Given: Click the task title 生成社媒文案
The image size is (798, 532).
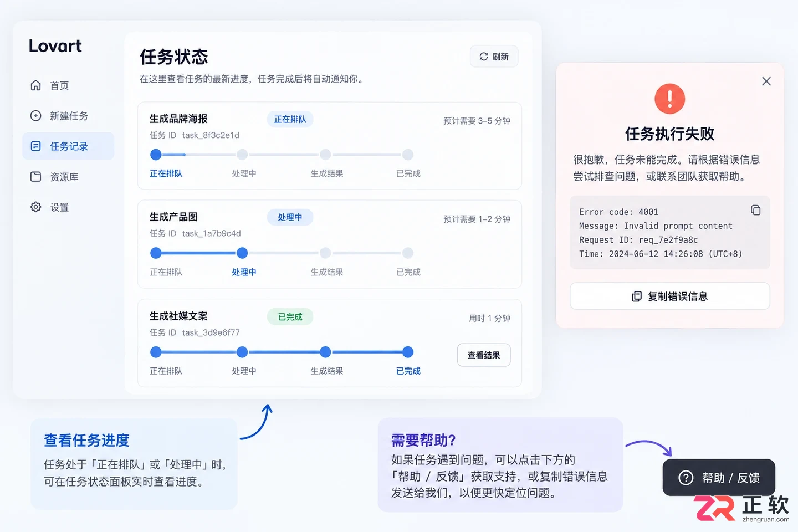Looking at the screenshot, I should 178,316.
